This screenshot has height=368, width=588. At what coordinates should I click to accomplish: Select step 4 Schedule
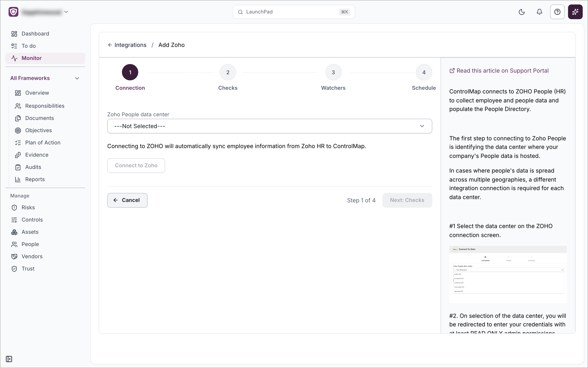[x=424, y=72]
